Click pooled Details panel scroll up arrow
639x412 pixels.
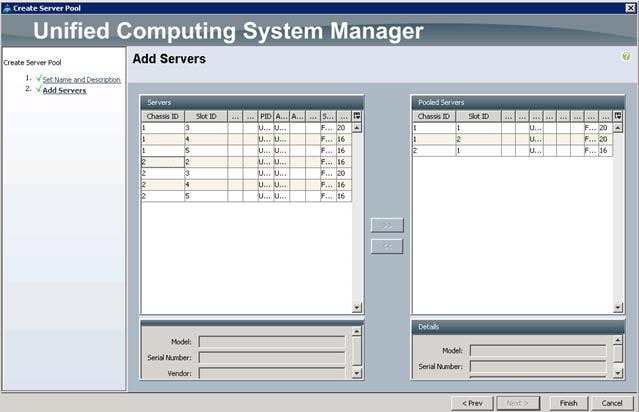(618, 340)
